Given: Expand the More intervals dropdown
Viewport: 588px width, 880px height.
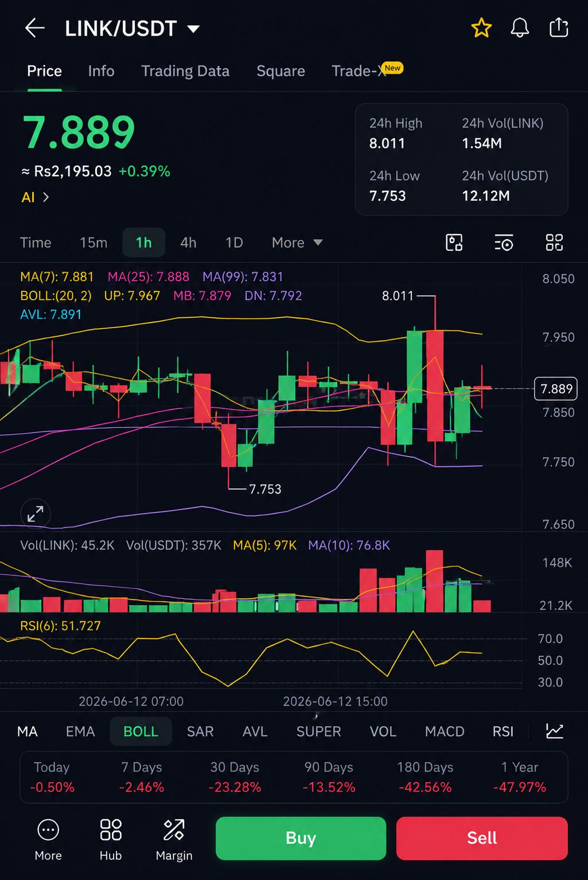Looking at the screenshot, I should click(x=297, y=243).
